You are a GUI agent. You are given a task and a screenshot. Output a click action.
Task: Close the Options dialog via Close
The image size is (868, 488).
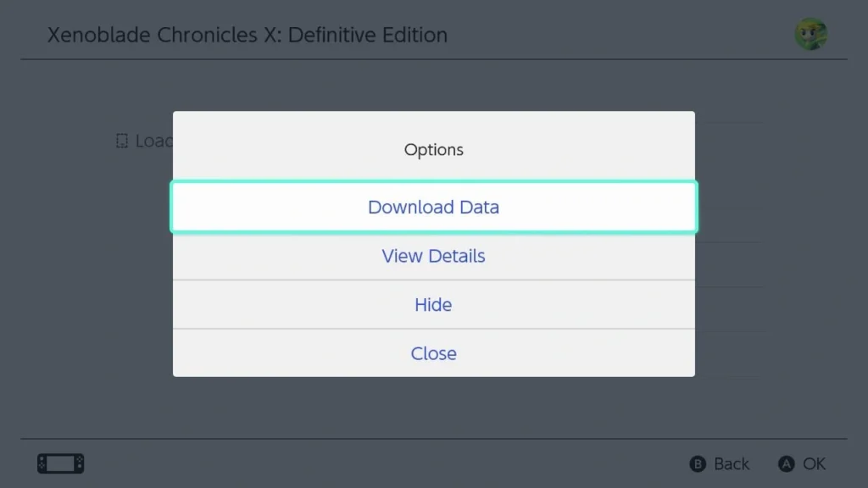coord(433,353)
